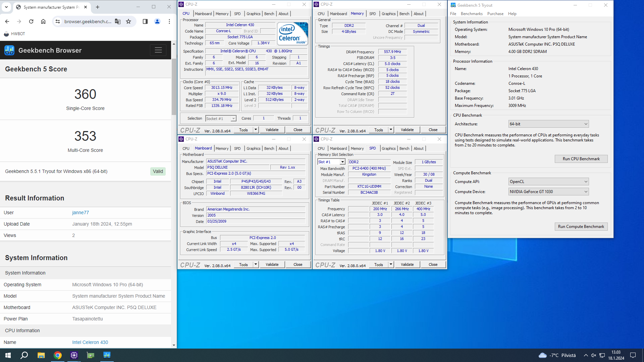Open the translate page icon in address bar
This screenshot has height=362, width=644.
coord(118,21)
